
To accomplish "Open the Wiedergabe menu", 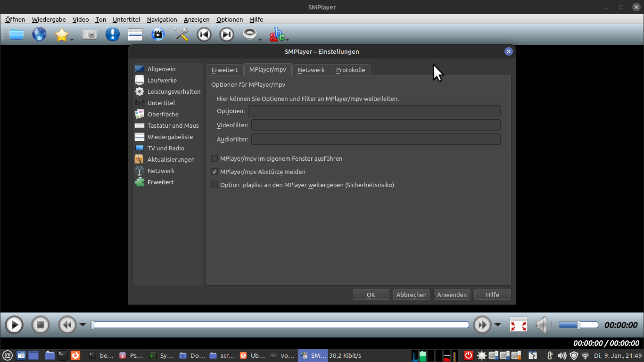I will pos(49,19).
